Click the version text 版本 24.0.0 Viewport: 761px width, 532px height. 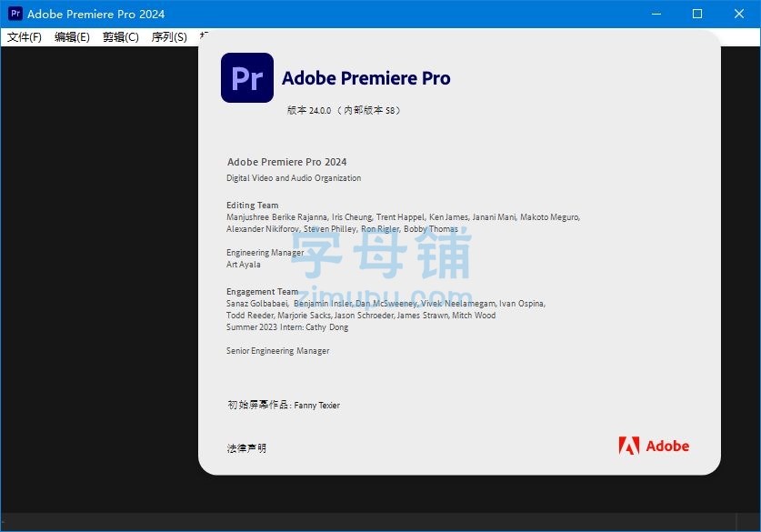tap(309, 110)
